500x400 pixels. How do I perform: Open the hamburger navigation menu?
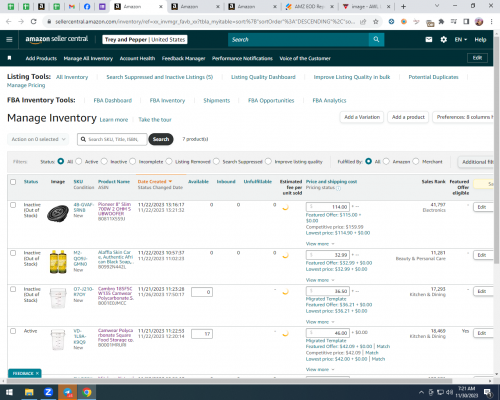pyautogui.click(x=9, y=39)
